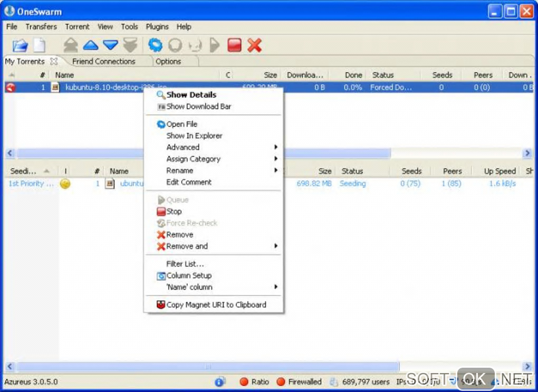Click the gray Queue play toolbar icon
This screenshot has width=538, height=392.
tap(215, 45)
